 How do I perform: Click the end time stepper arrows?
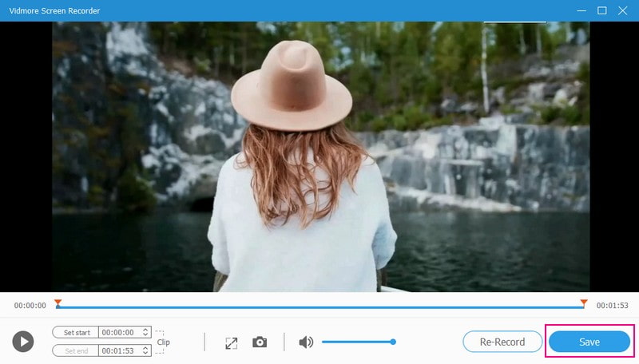145,350
